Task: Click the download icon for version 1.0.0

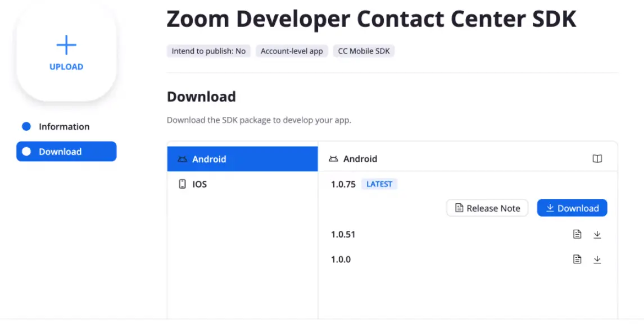Action: [597, 259]
